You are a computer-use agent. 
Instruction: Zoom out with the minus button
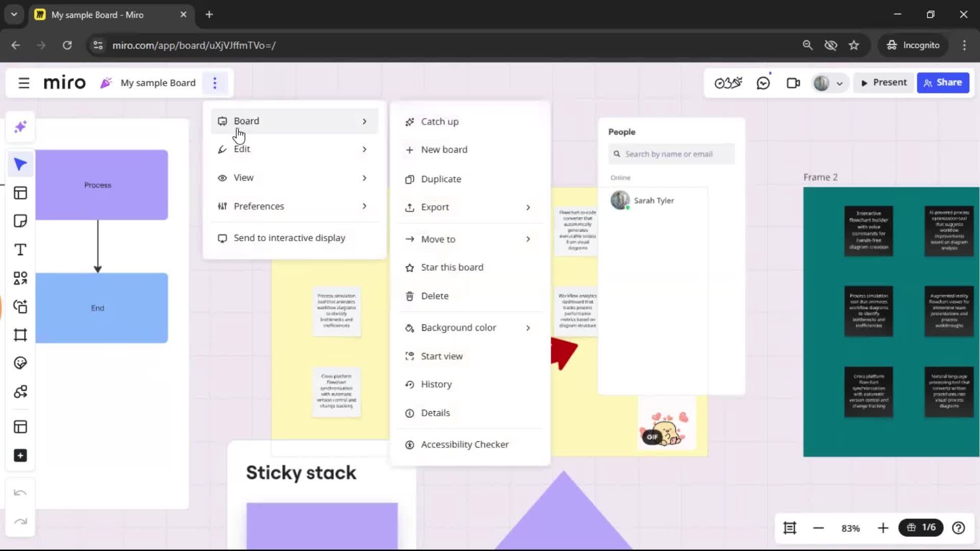(x=818, y=528)
